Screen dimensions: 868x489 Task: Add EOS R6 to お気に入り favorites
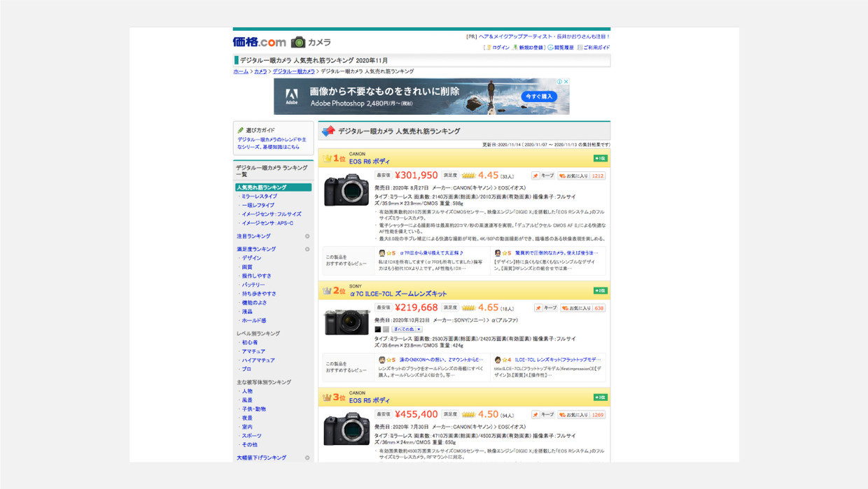(x=581, y=176)
